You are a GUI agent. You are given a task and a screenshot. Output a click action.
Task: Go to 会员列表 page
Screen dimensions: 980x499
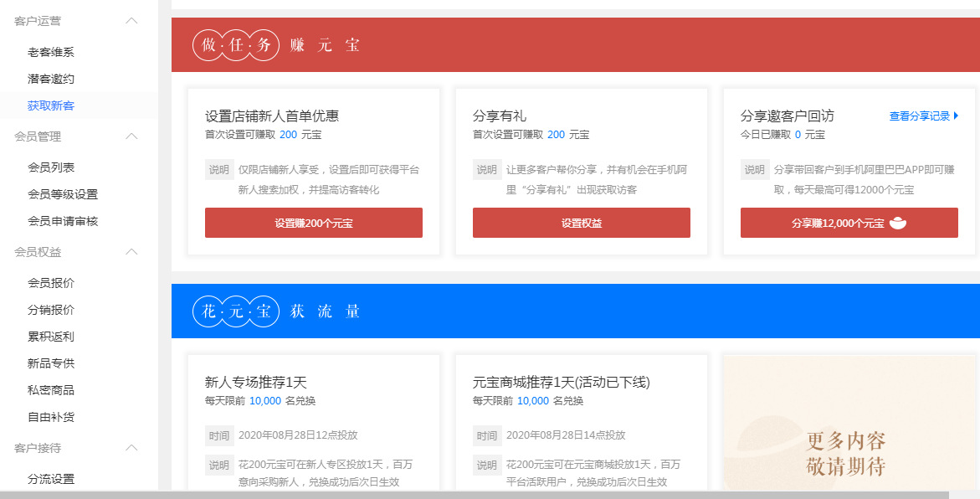point(50,167)
